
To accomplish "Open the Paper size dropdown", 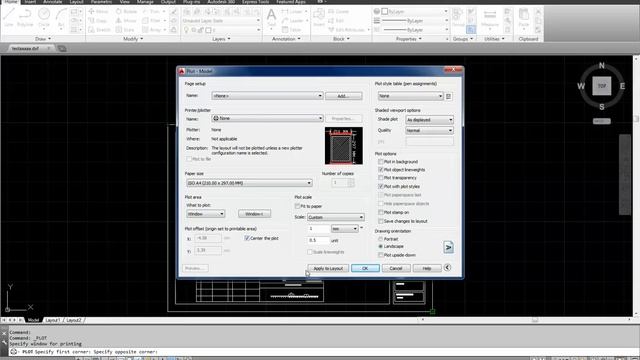I will (249, 183).
